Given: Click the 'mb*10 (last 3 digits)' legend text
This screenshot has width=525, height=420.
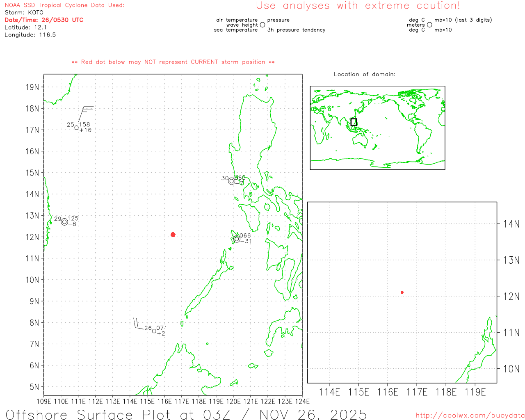Looking at the screenshot, I should [463, 20].
